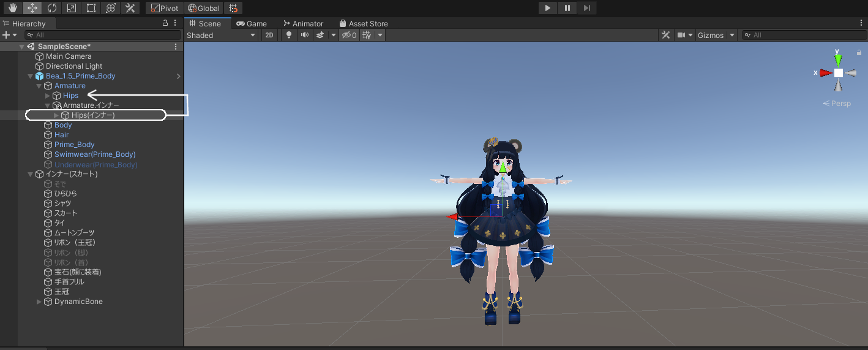Select the Rotate tool
The image size is (868, 350).
tap(51, 8)
